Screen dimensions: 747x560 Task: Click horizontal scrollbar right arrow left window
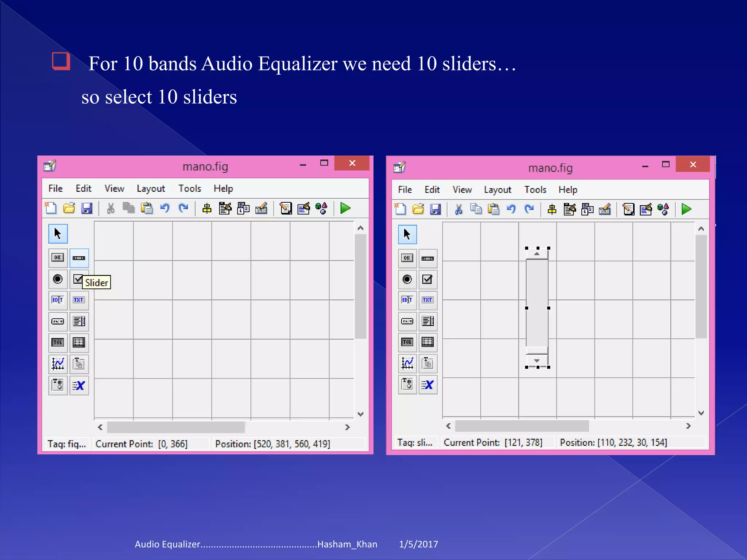click(x=347, y=427)
